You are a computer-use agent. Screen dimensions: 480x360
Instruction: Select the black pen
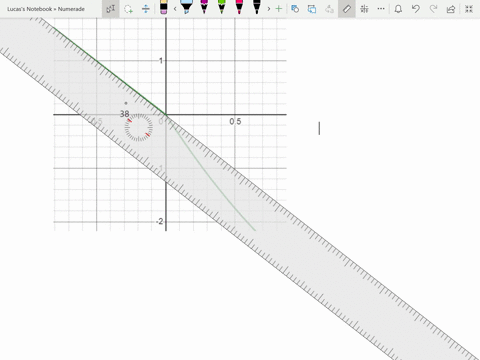(x=256, y=7)
